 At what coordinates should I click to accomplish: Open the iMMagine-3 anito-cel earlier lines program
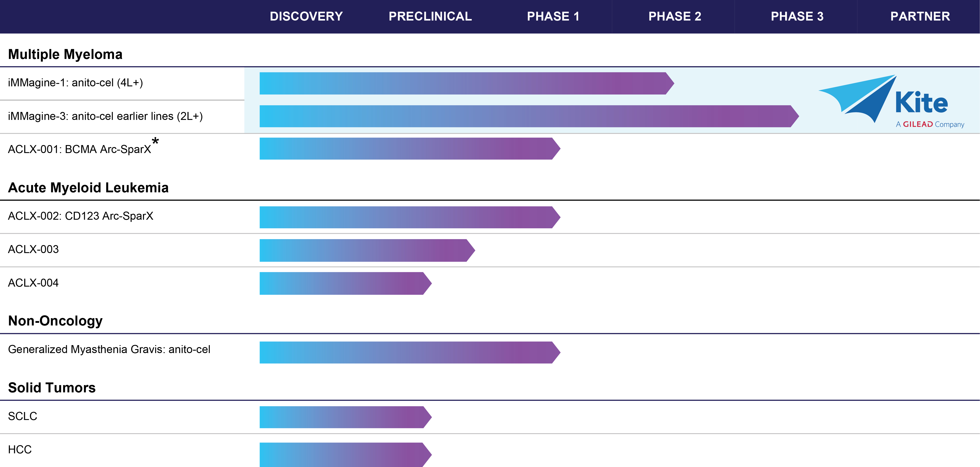105,116
